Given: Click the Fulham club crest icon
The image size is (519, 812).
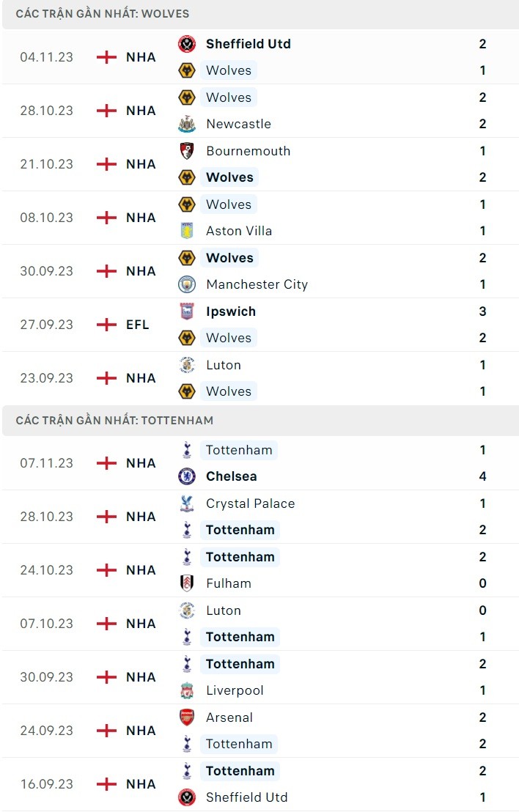Looking at the screenshot, I should [187, 583].
